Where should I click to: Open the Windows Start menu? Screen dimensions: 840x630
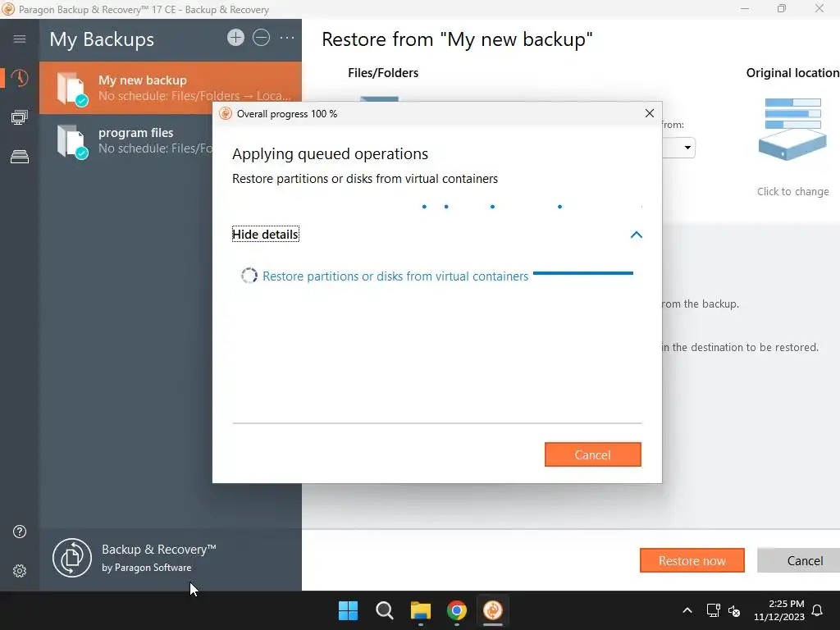point(348,610)
